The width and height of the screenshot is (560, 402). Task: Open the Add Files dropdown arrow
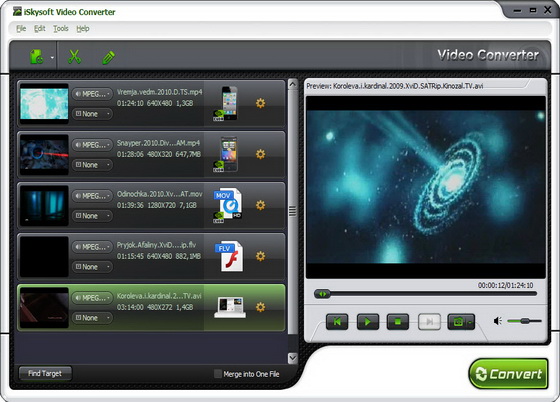coord(52,57)
